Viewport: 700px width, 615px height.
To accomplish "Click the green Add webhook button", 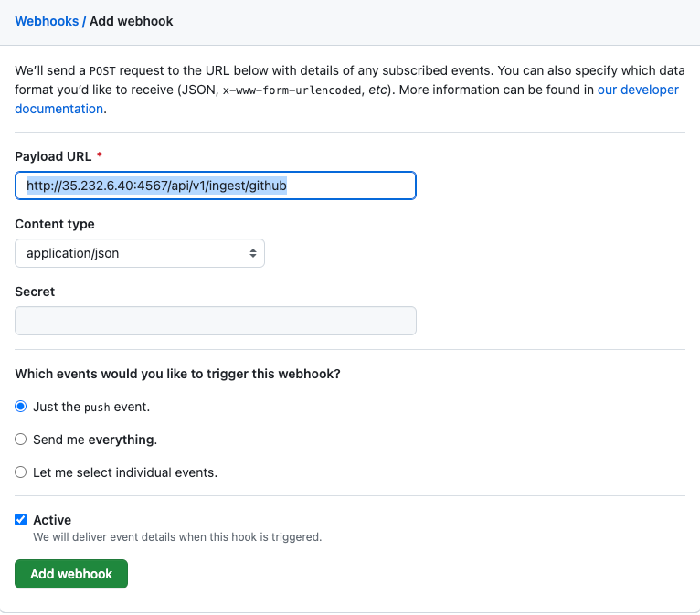I will 71,574.
